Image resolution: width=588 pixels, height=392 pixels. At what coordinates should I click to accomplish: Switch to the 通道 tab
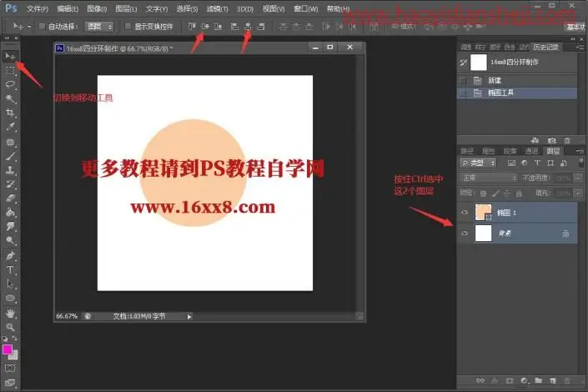pyautogui.click(x=531, y=151)
